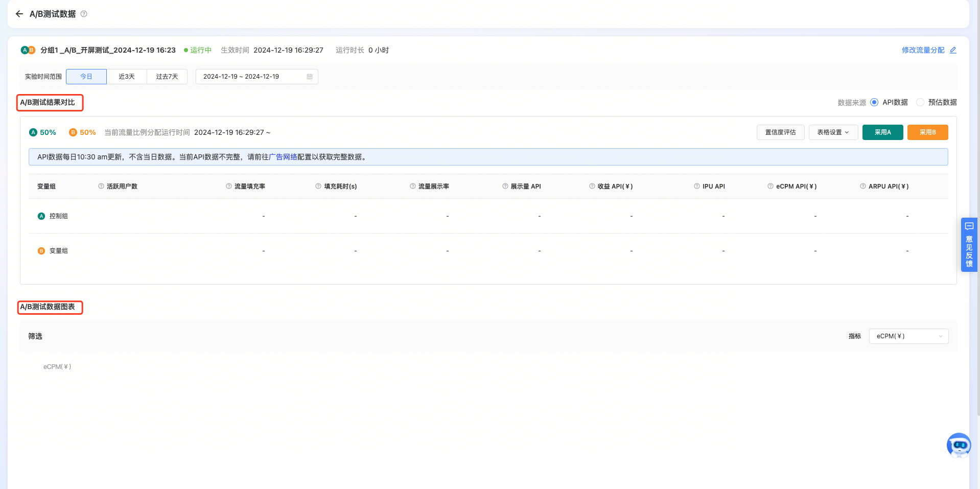
Task: Switch time range to 过去7天
Action: [x=167, y=77]
